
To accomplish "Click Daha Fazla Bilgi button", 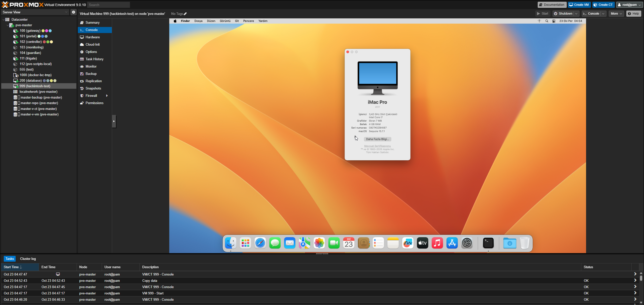I will pos(377,139).
